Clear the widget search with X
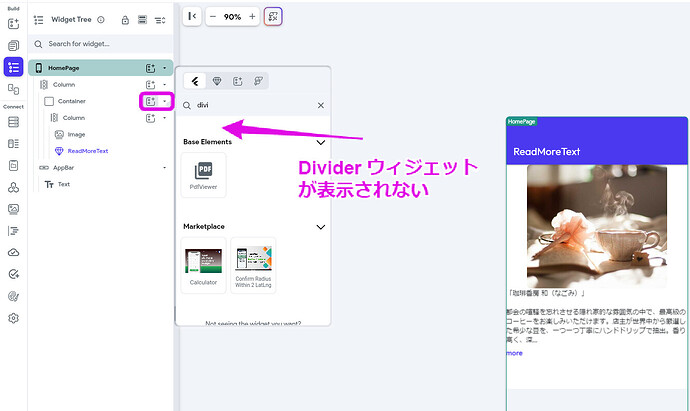Screen dimensions: 690x411 [x=321, y=106]
